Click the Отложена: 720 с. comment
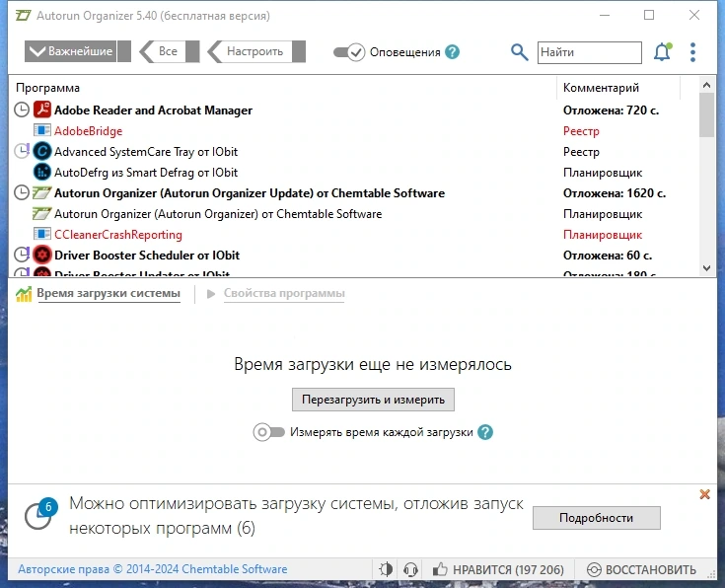Screen dimensions: 725x588 point(611,110)
